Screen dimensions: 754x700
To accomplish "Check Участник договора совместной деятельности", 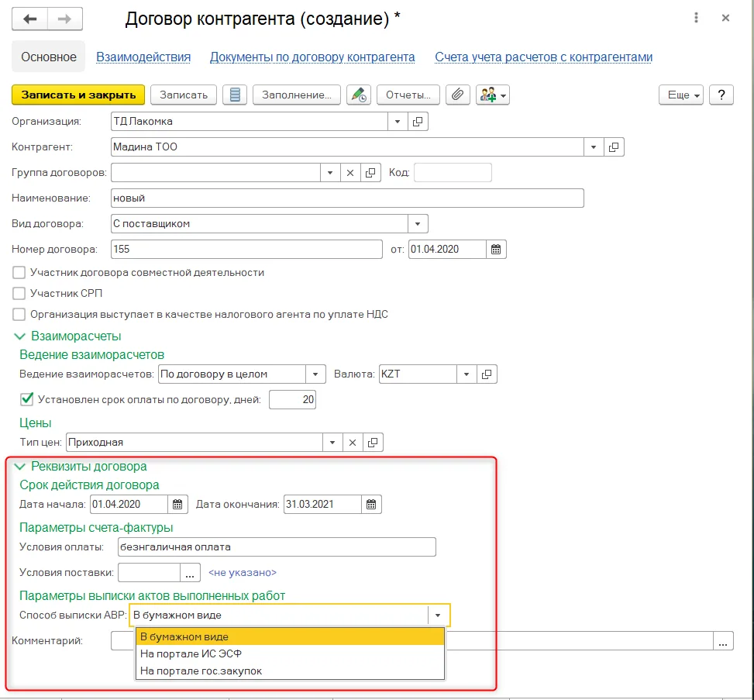I will click(19, 273).
